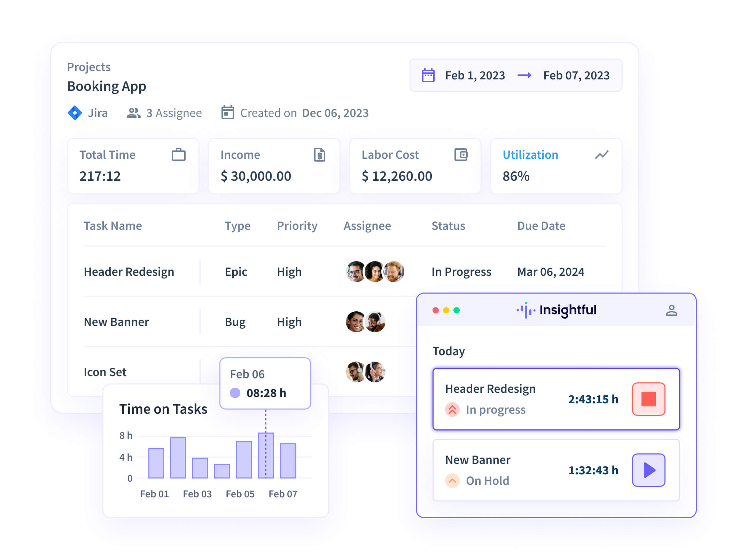
Task: Click the invoice document icon on Income card
Action: [319, 155]
